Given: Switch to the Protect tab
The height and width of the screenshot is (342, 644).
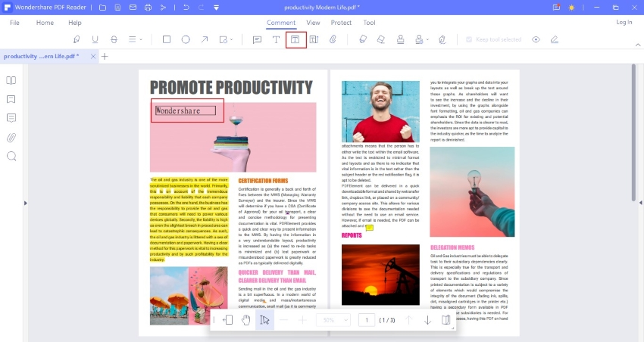Looking at the screenshot, I should tap(341, 23).
